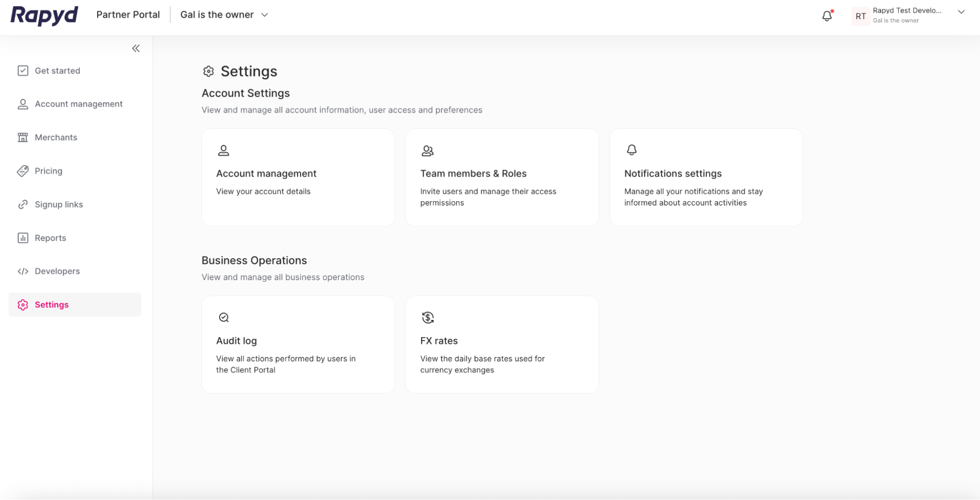Open the Reports chart icon
The width and height of the screenshot is (980, 500).
(x=23, y=237)
